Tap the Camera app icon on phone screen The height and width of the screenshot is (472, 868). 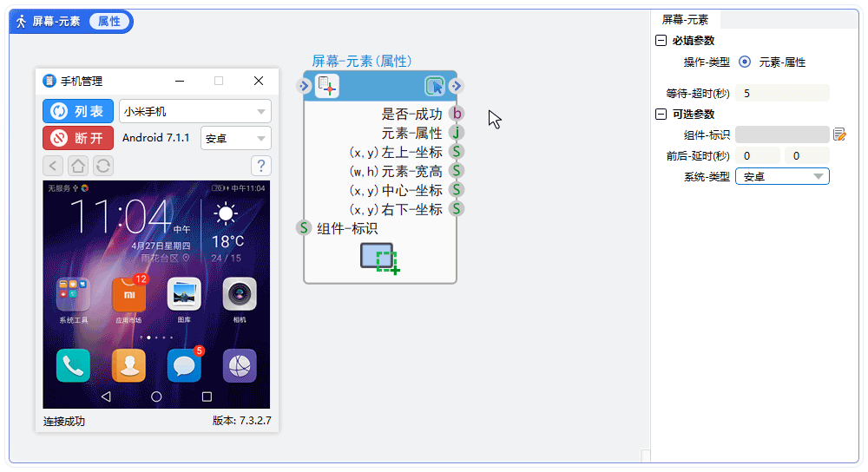(240, 294)
